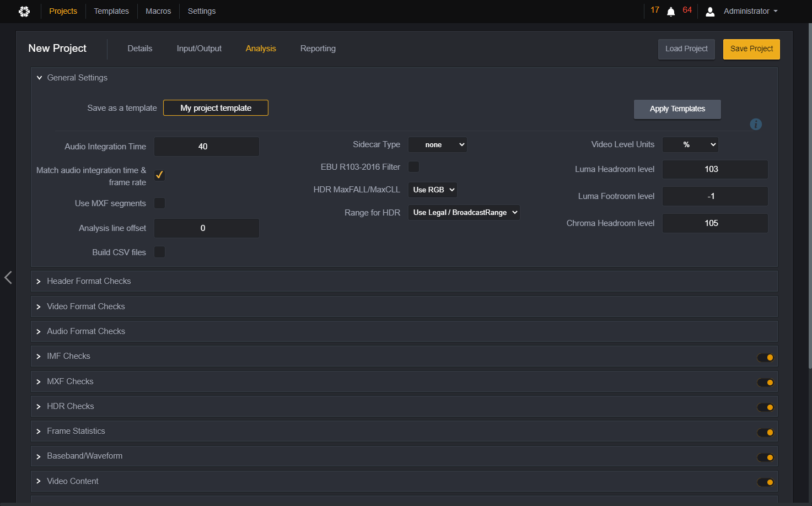Toggle Match audio integration time checkbox

point(159,175)
